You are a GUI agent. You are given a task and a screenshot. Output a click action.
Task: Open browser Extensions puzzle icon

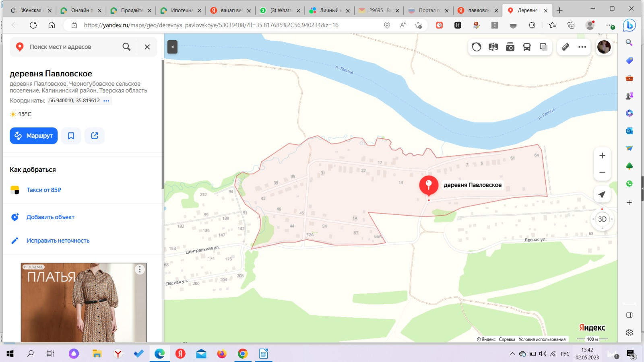(532, 25)
